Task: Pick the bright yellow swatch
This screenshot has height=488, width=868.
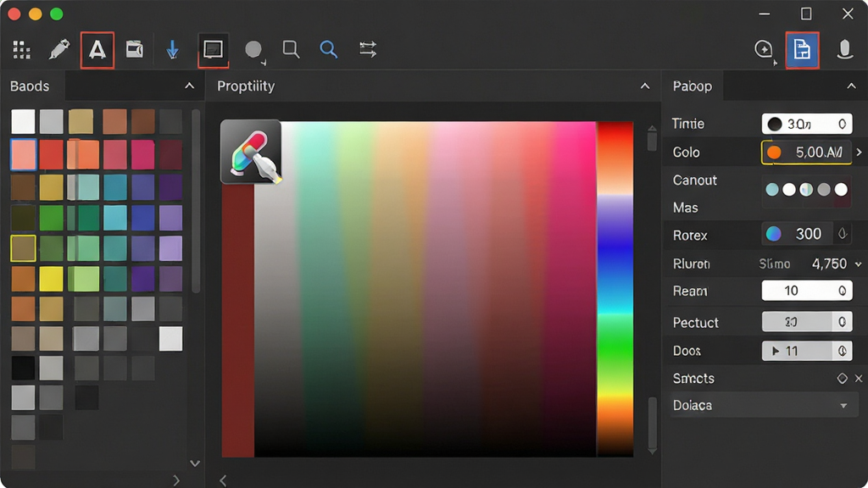Action: click(x=51, y=279)
